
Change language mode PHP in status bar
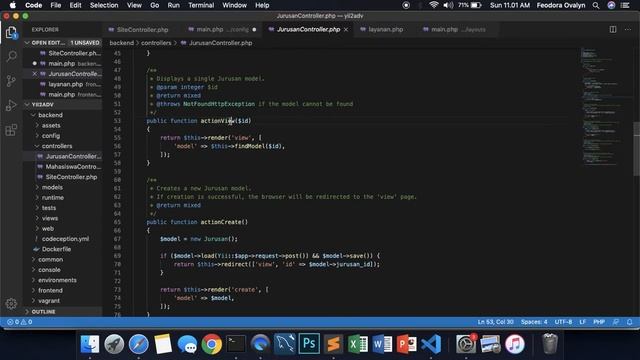tap(599, 322)
